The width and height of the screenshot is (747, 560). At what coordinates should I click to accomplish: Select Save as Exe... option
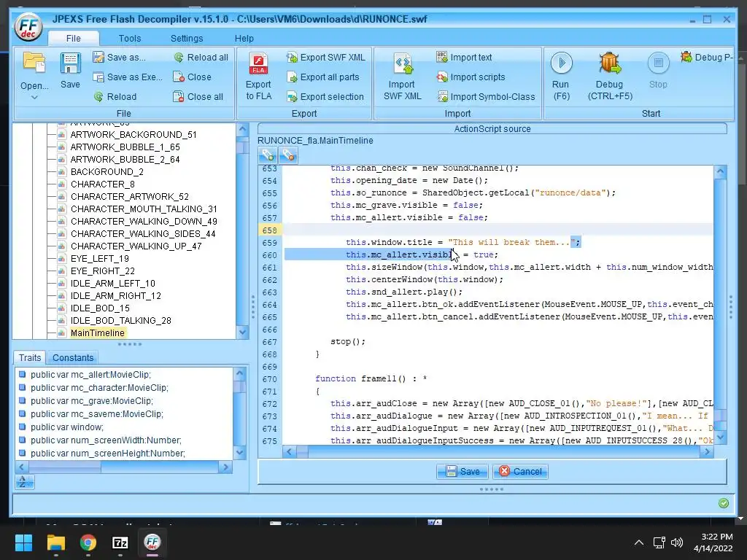tap(127, 77)
